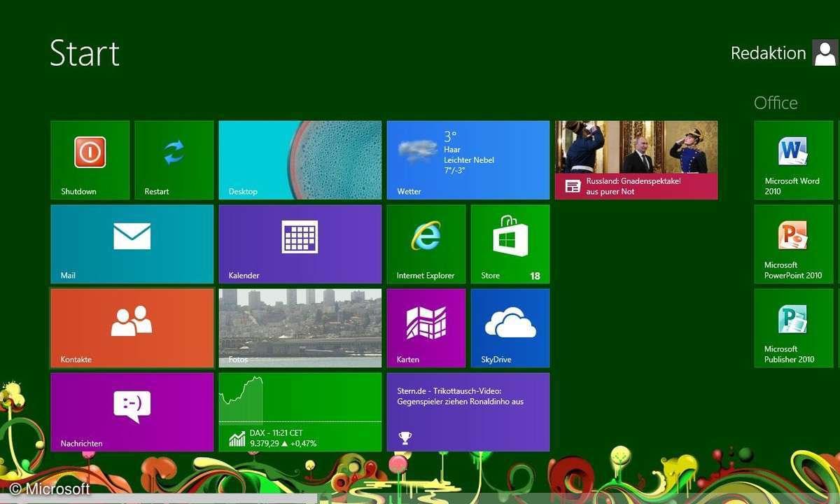Viewport: 840px width, 504px height.
Task: Click the 'Leichter Nebel' weather text
Action: (469, 160)
